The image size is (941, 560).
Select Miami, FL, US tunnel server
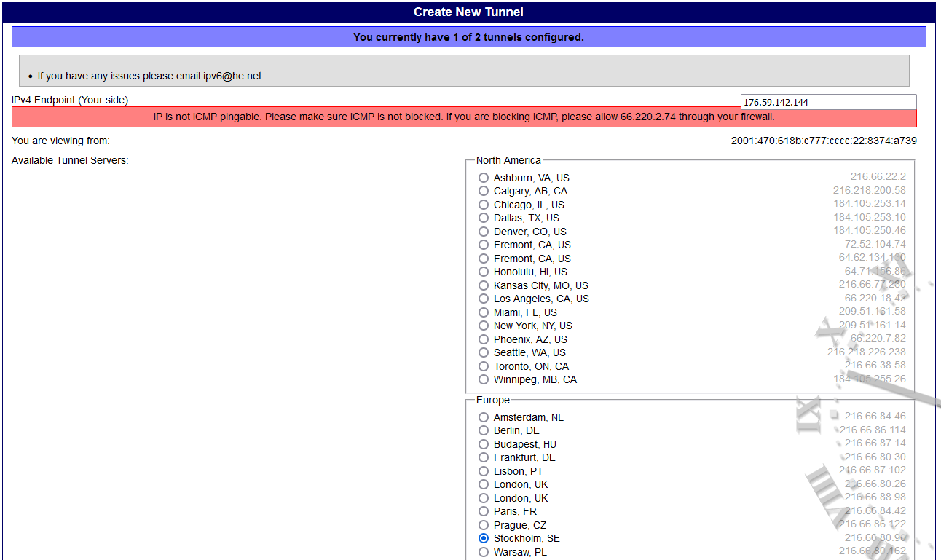pos(484,312)
